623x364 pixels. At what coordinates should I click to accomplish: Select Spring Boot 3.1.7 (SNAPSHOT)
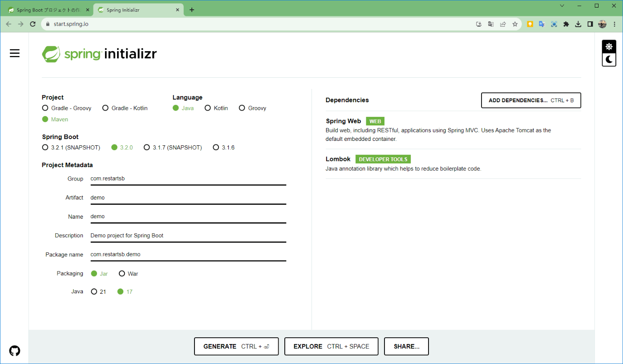(x=173, y=147)
